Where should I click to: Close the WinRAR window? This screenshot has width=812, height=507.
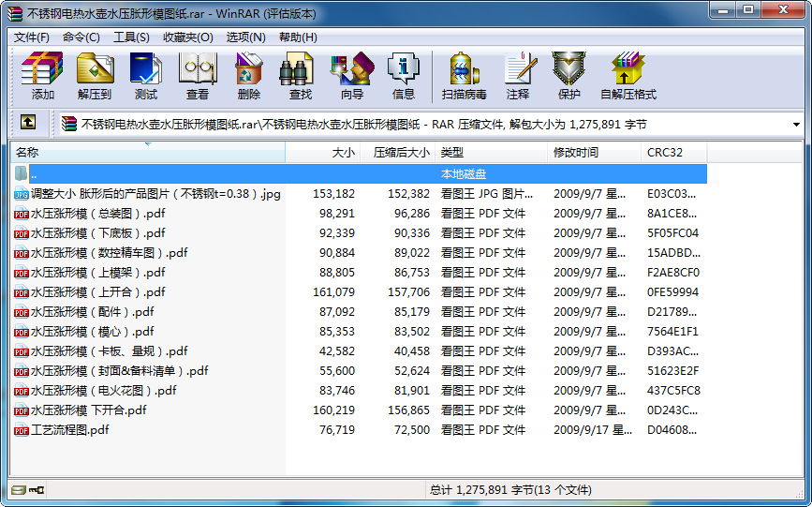(x=783, y=10)
